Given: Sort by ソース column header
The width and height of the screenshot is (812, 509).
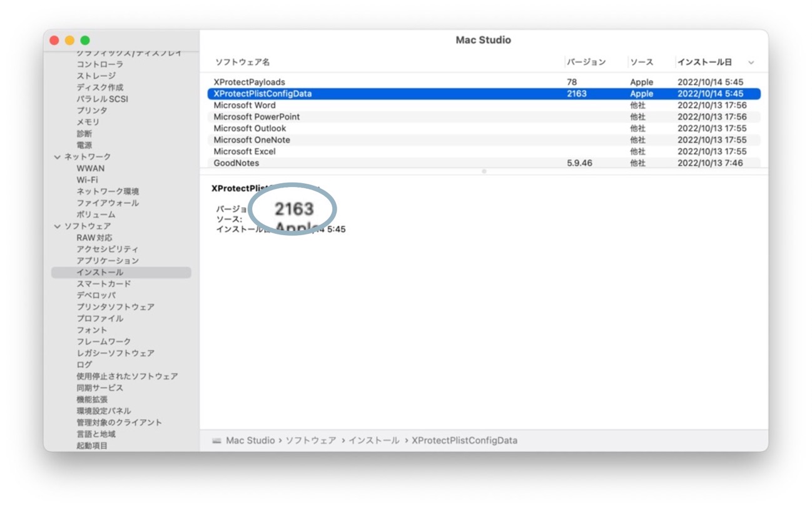Looking at the screenshot, I should coord(641,63).
